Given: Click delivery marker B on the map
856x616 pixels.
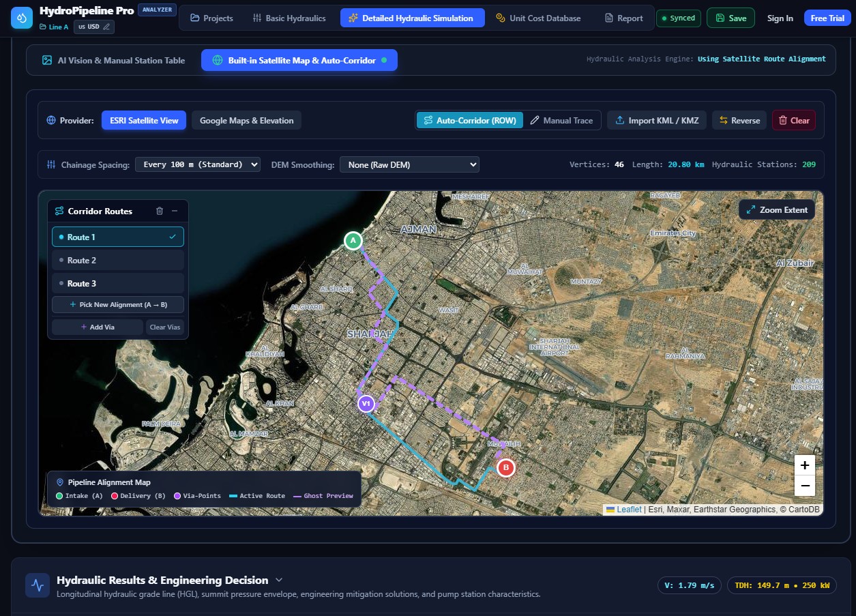Looking at the screenshot, I should pyautogui.click(x=505, y=468).
